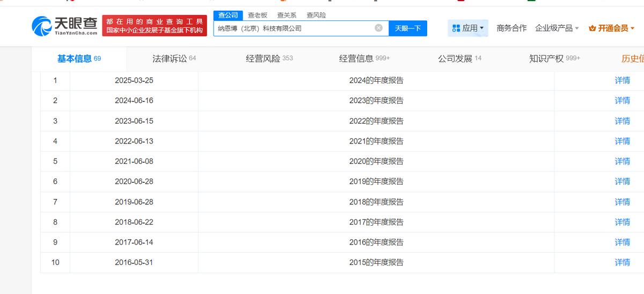Clear the search box with the X icon
Viewport: 644px width, 294px height.
click(x=378, y=28)
